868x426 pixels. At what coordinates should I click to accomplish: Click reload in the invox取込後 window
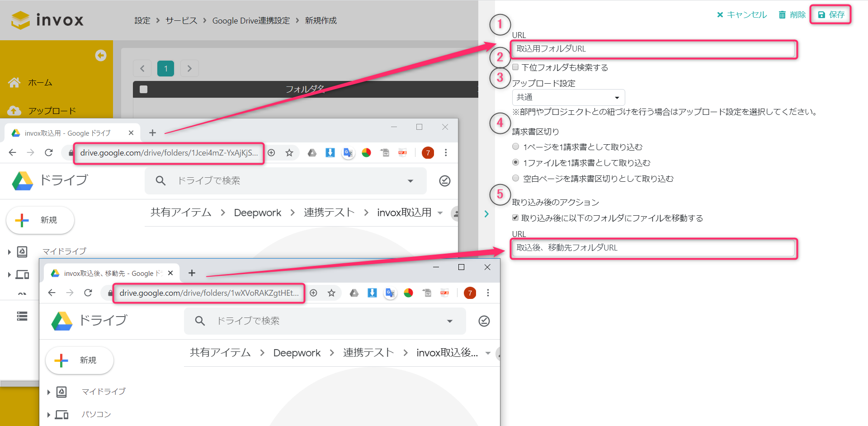pos(88,293)
